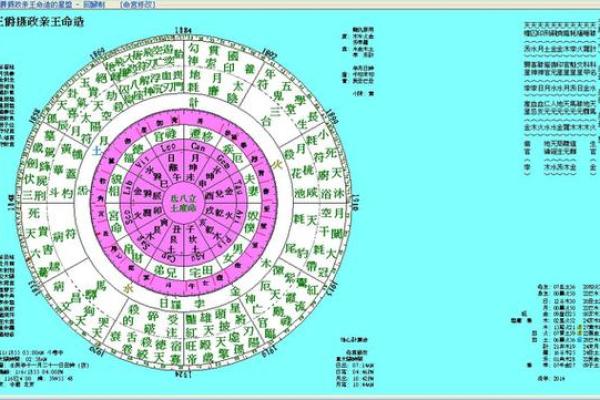Screen dimensions: 600x400
Task: Click the 1884 year marker above the chart
Action: coord(180,31)
